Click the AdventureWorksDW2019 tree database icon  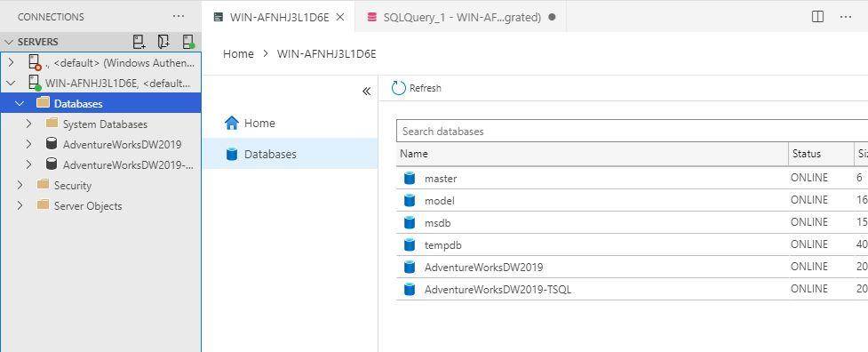click(52, 144)
